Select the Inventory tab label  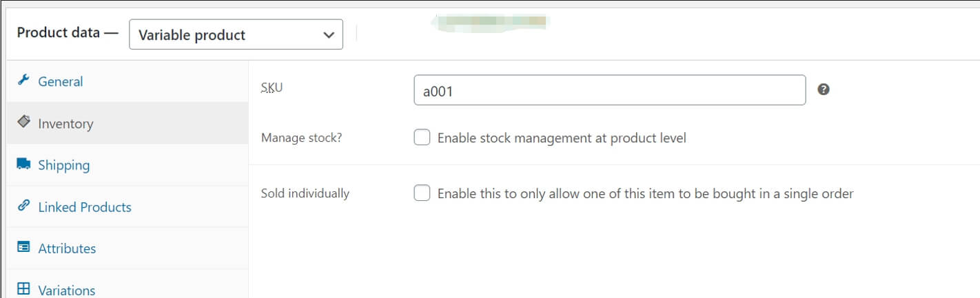click(65, 124)
